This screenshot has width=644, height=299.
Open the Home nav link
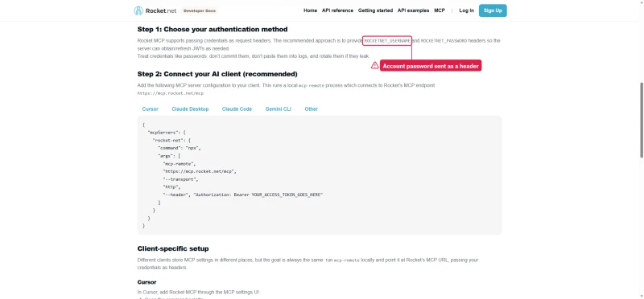[310, 10]
